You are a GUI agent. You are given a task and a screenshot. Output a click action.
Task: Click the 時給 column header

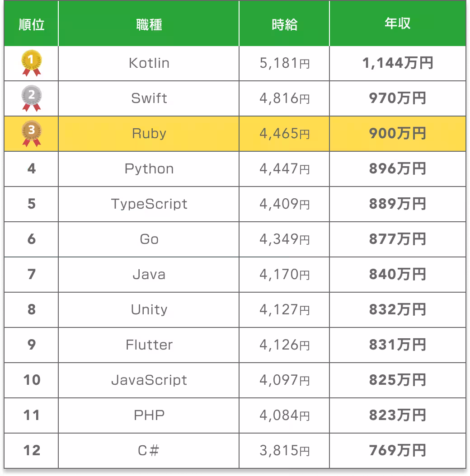coord(284,24)
